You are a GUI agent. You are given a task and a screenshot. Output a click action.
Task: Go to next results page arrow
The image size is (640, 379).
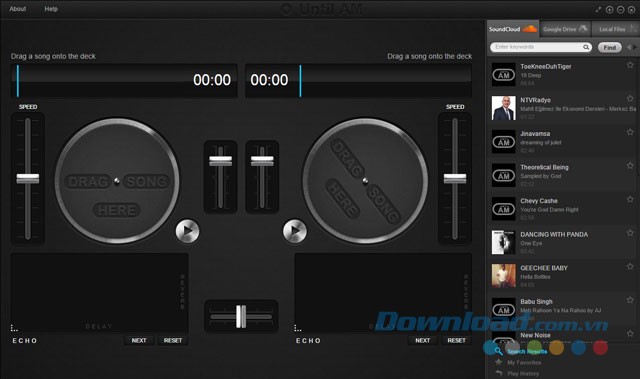(635, 47)
